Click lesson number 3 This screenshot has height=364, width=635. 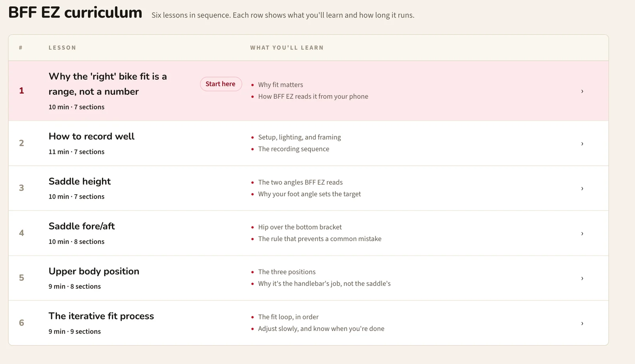21,188
